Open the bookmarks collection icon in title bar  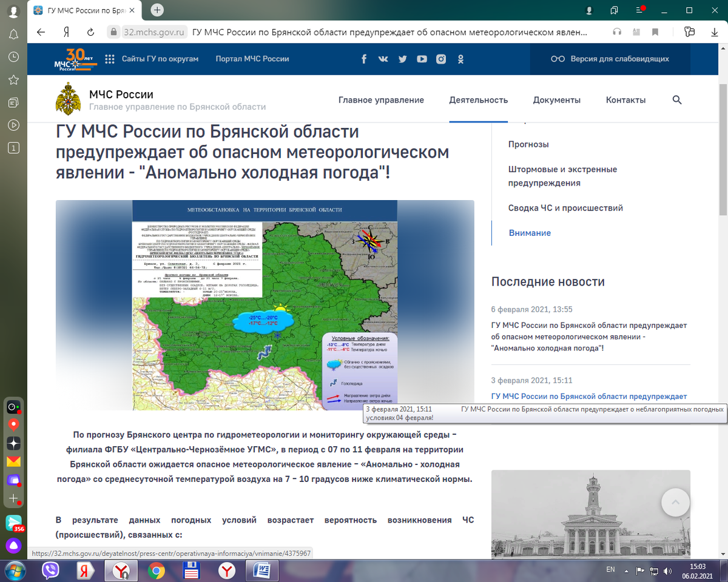pos(614,10)
